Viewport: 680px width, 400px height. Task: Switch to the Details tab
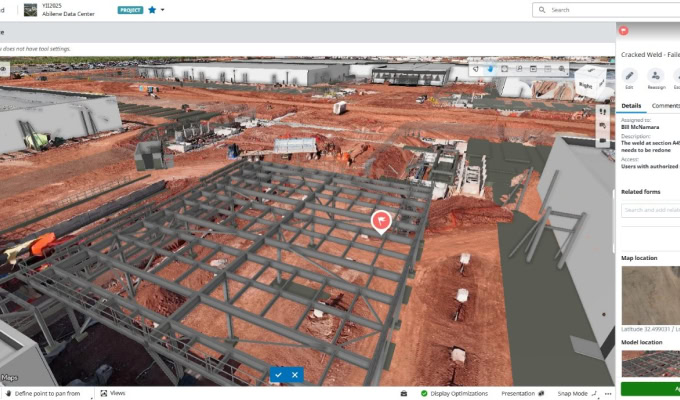pos(631,105)
